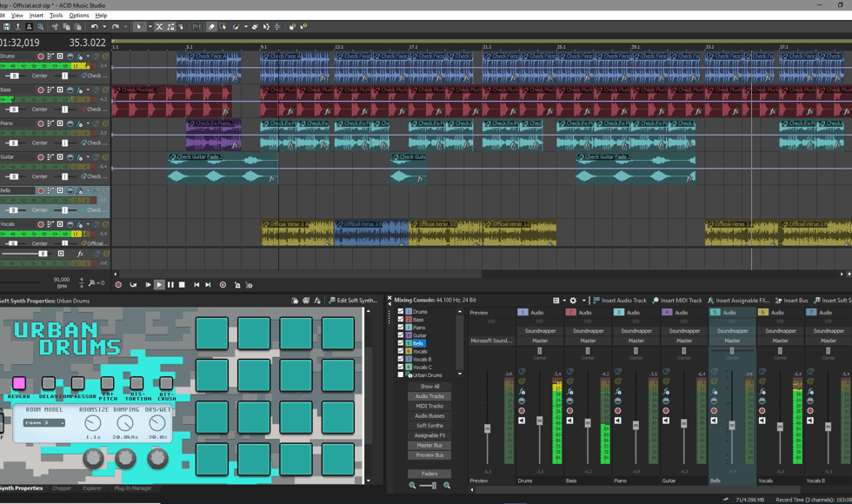Go to end of the project
Viewport: 852px width, 504px height.
pyautogui.click(x=208, y=285)
